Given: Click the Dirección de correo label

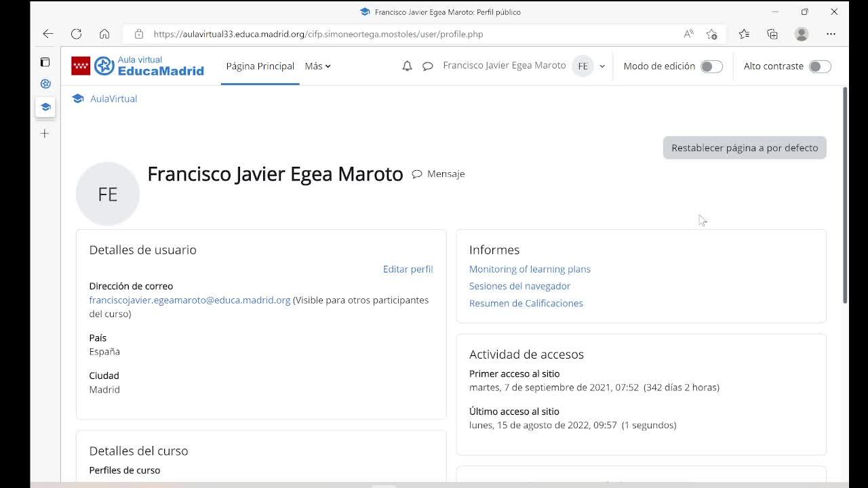Looking at the screenshot, I should [131, 286].
